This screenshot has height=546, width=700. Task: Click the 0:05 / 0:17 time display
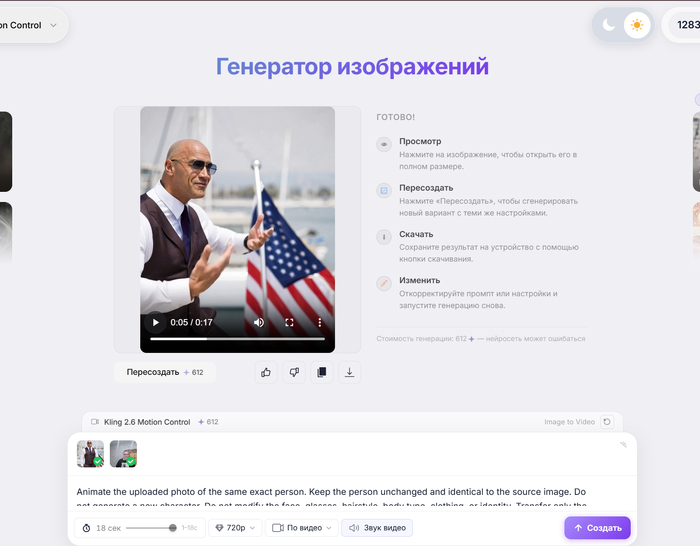[x=191, y=322]
